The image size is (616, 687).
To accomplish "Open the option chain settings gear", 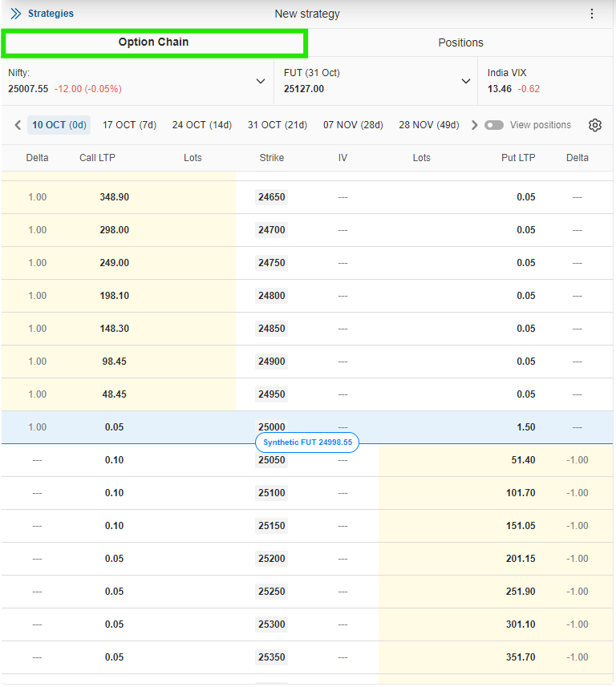I will pos(595,125).
